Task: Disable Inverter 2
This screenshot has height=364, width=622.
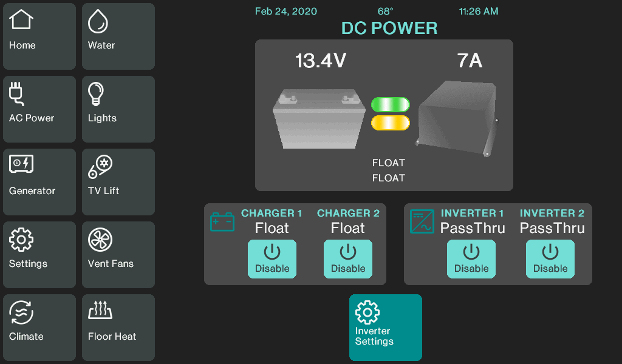Action: click(550, 259)
